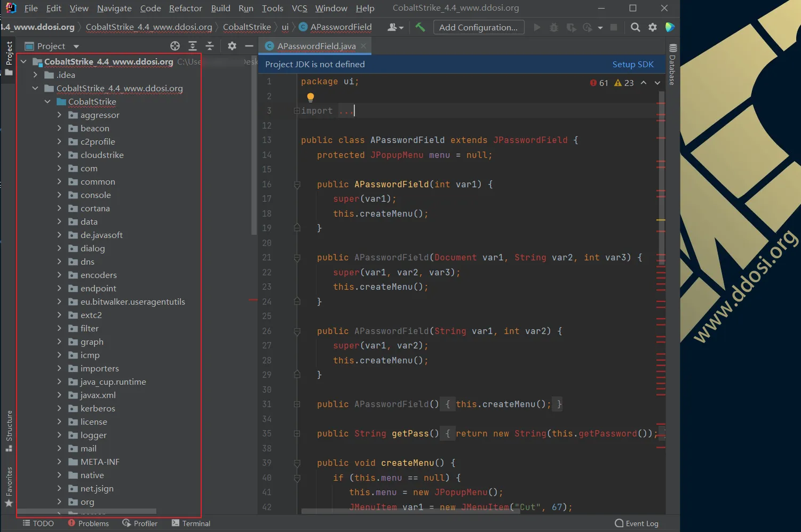This screenshot has height=532, width=801.
Task: Click the Project panel horizontal scrollbar
Action: (88, 511)
